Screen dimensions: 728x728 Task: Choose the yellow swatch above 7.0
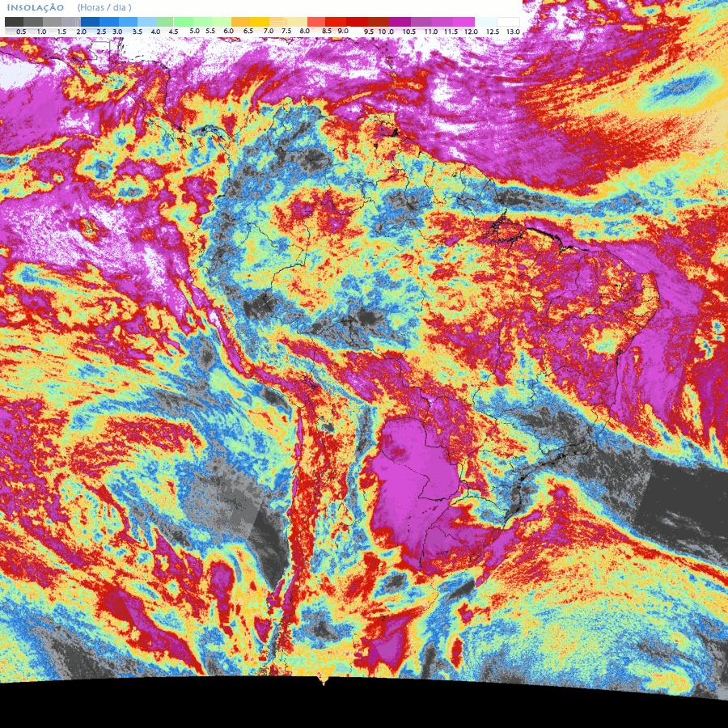click(259, 21)
